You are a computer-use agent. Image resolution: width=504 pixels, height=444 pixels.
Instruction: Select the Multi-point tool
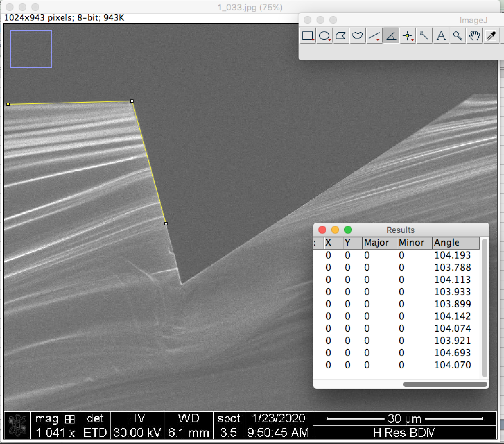[408, 36]
